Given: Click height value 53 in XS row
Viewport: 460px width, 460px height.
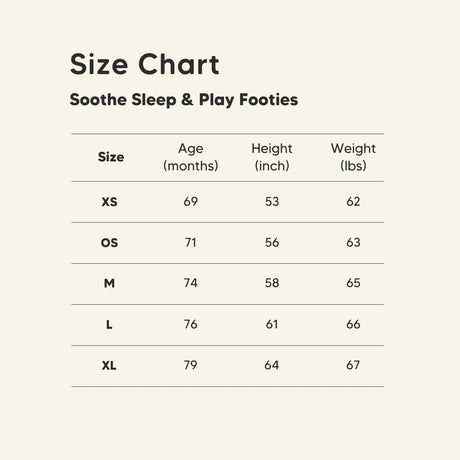Looking at the screenshot, I should tap(272, 201).
